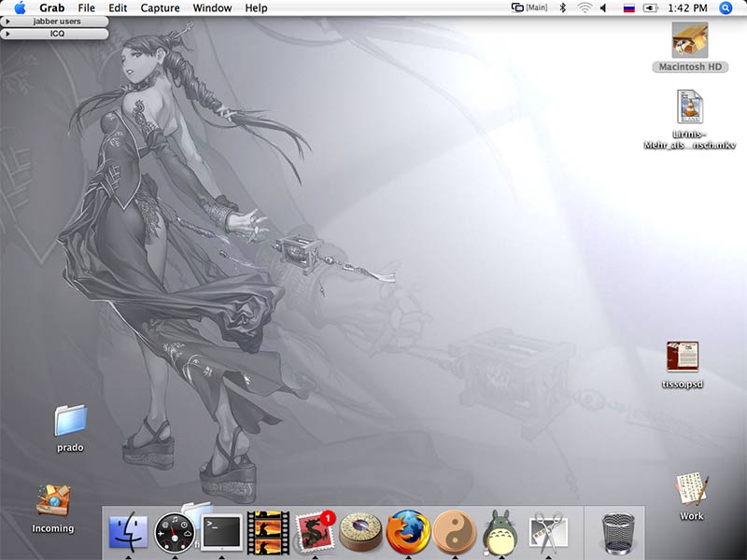
Task: Click the 1:42 PM clock
Action: click(687, 7)
